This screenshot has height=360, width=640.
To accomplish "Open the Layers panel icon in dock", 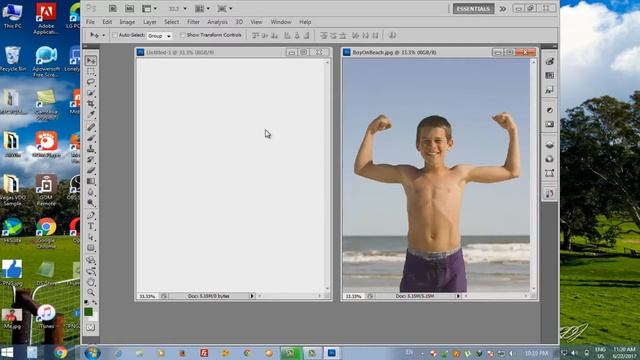I will [549, 145].
